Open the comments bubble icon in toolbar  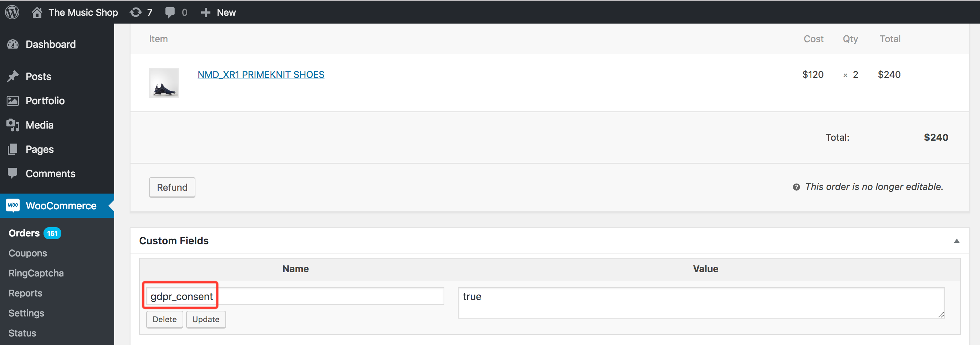click(x=170, y=12)
